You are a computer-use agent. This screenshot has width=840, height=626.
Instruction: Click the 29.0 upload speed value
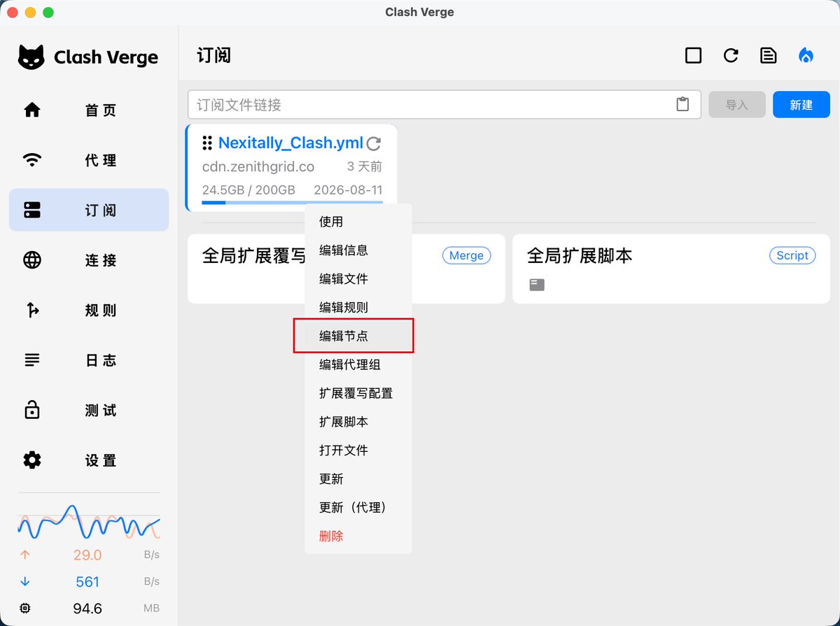pyautogui.click(x=87, y=555)
